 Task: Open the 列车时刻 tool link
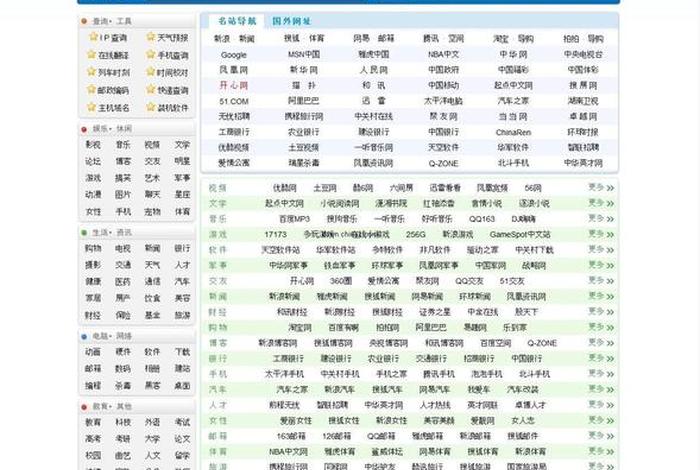(x=114, y=72)
